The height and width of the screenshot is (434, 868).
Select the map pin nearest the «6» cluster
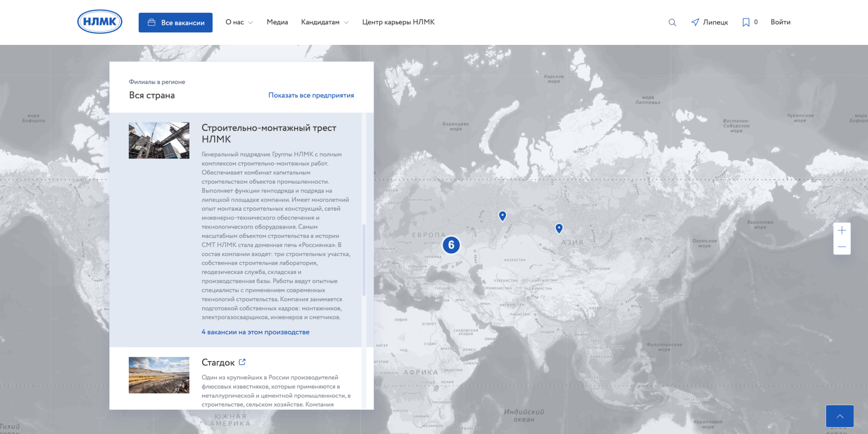(502, 216)
